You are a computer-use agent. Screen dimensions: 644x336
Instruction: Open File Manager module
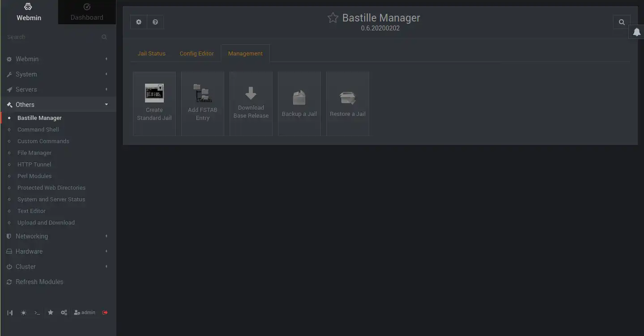click(34, 153)
